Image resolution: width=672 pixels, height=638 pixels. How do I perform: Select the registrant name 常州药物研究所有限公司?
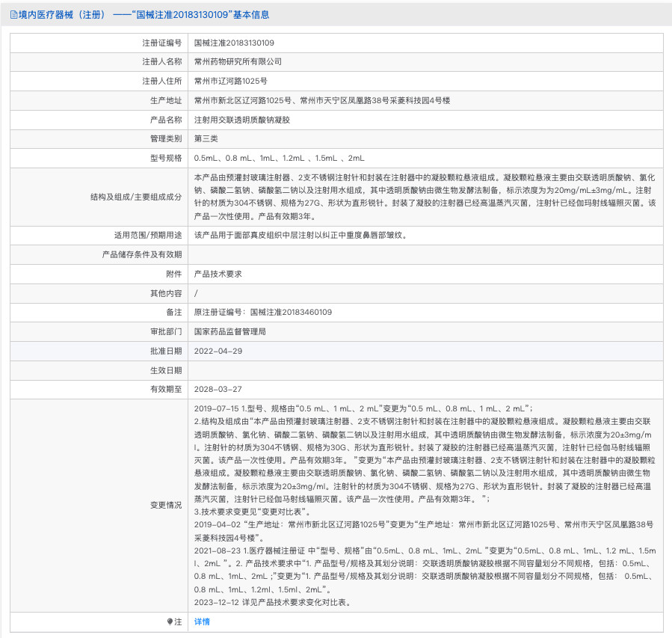pyautogui.click(x=238, y=61)
